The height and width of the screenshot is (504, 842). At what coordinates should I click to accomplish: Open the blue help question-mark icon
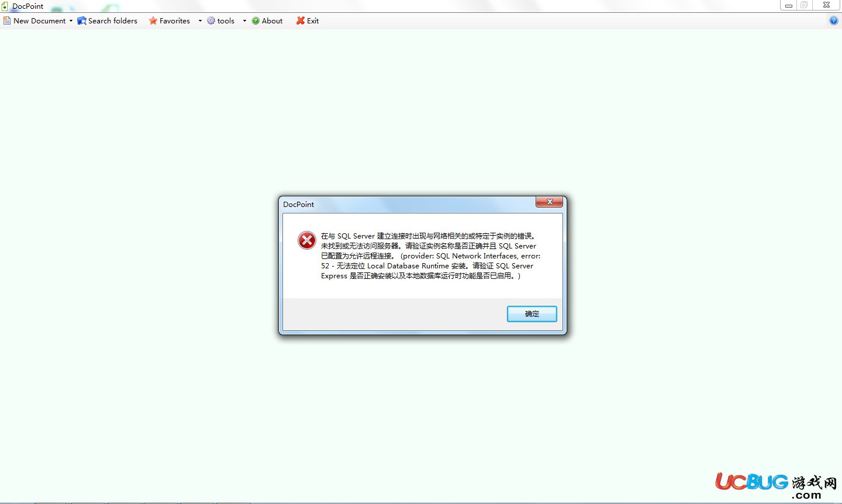[834, 20]
